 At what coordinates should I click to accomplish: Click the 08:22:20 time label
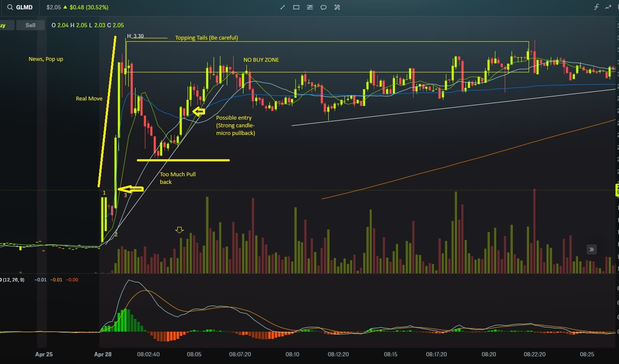tap(535, 354)
